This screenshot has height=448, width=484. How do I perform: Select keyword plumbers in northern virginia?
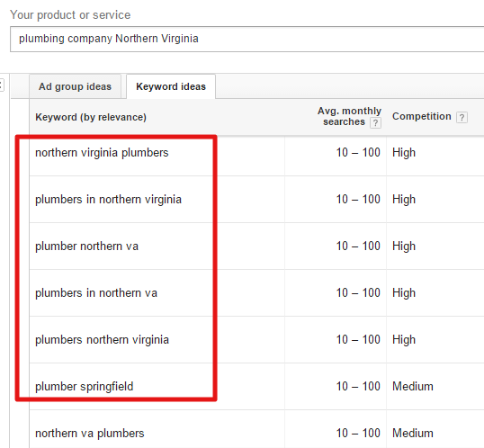point(108,200)
